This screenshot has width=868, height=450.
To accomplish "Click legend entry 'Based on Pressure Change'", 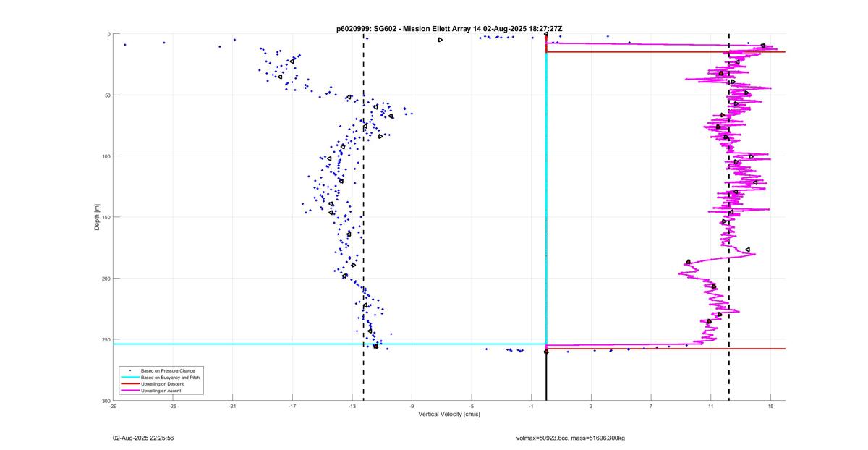I will [x=166, y=370].
